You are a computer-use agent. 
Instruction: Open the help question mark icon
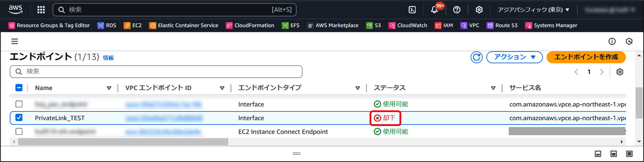tap(457, 10)
